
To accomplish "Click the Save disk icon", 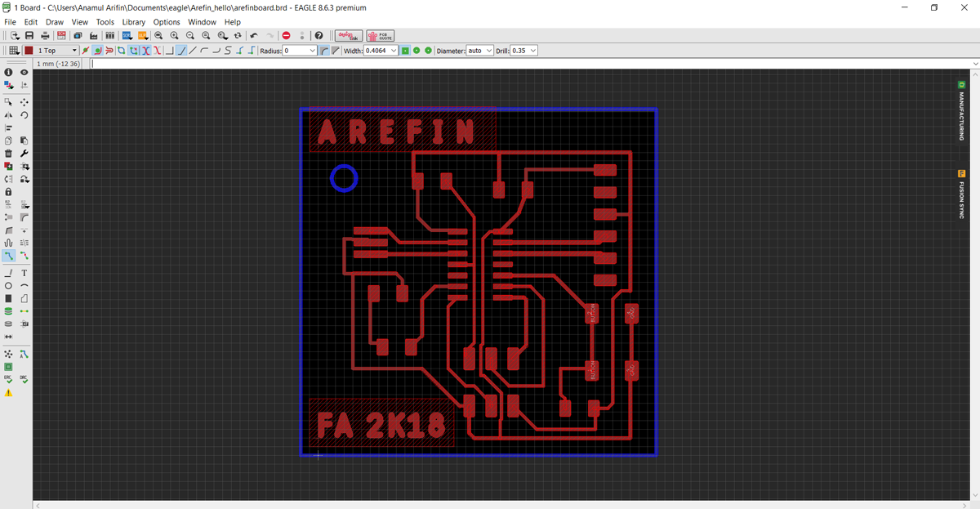I will (29, 36).
